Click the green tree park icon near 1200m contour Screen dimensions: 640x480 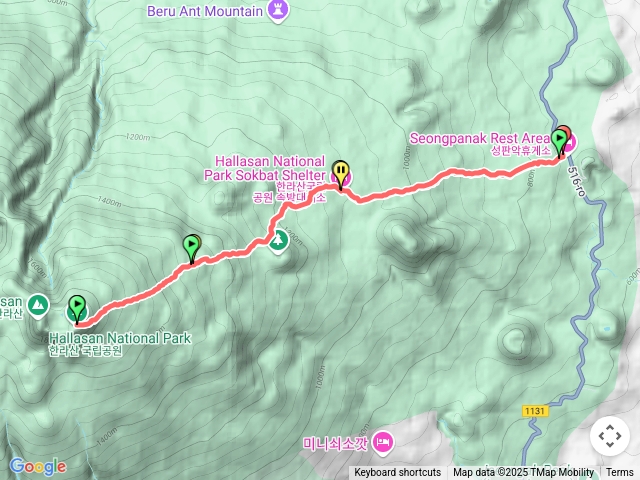point(278,241)
